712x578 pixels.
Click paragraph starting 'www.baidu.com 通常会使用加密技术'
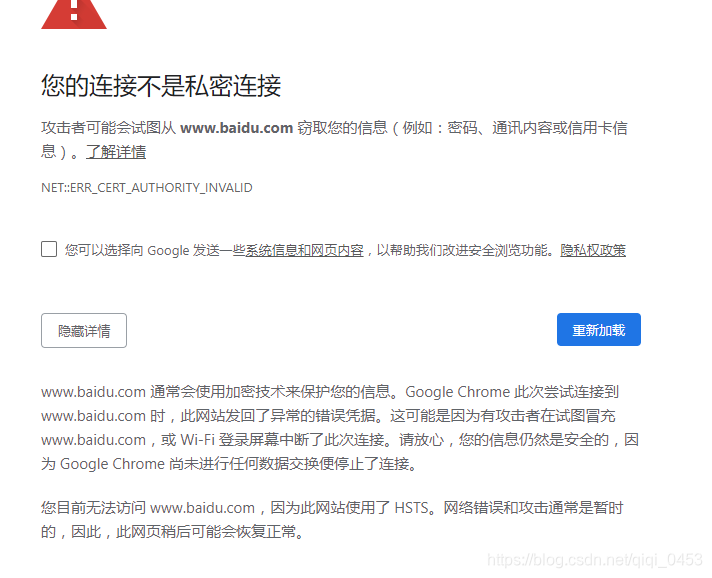click(340, 428)
